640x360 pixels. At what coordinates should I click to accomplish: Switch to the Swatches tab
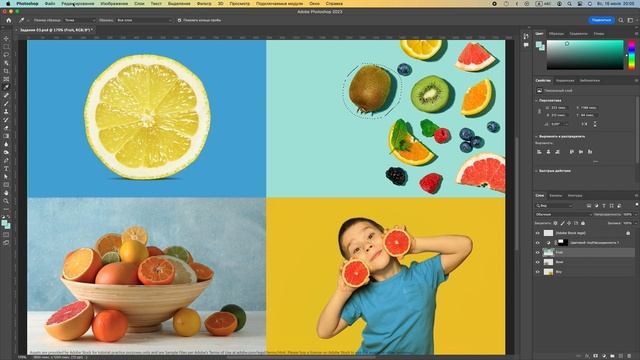[x=556, y=34]
